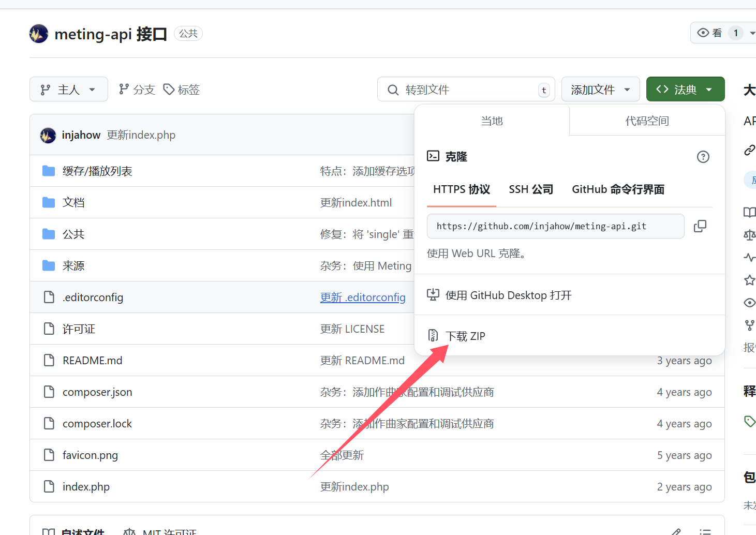Open the 更新index.html commit message
The image size is (756, 535).
(356, 203)
